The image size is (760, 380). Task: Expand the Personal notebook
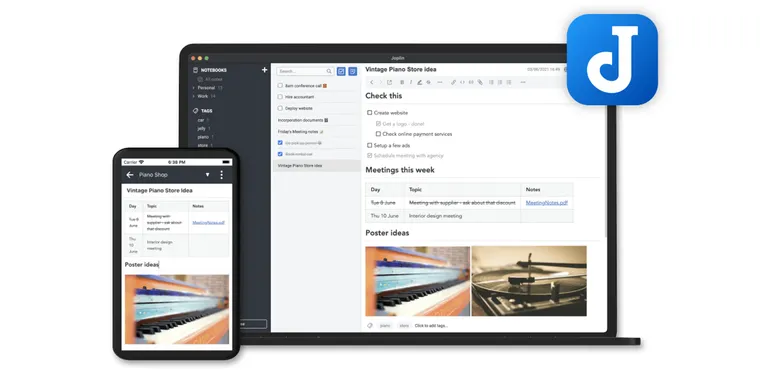193,88
